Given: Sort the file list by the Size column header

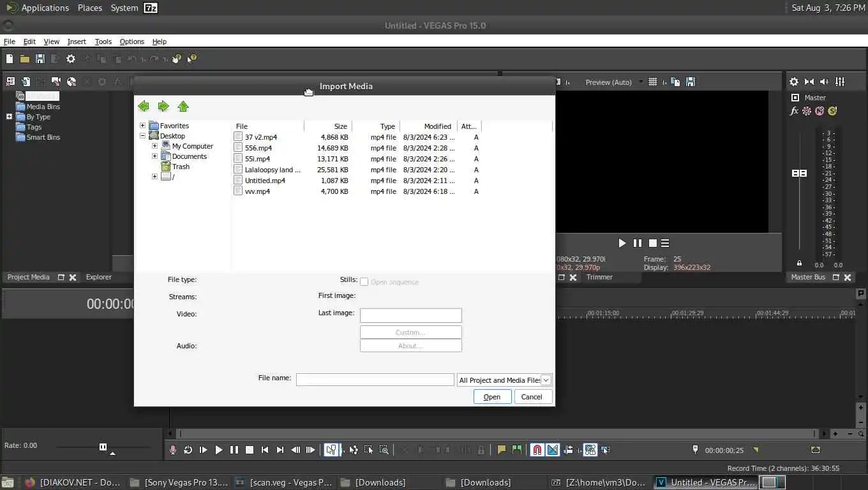Looking at the screenshot, I should click(x=328, y=126).
